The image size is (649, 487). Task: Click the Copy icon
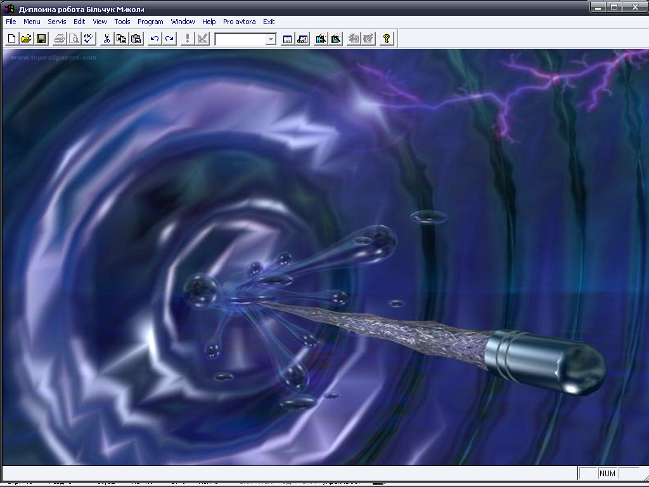click(x=121, y=39)
